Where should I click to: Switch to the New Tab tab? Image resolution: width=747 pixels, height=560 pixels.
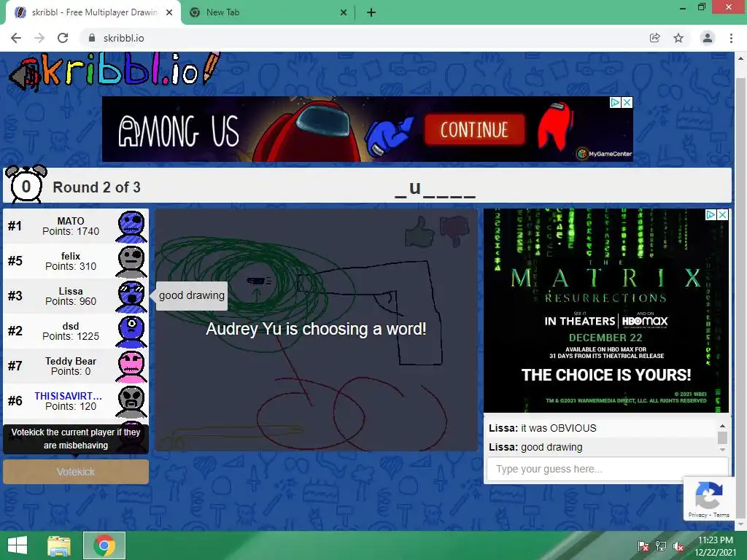pos(267,12)
